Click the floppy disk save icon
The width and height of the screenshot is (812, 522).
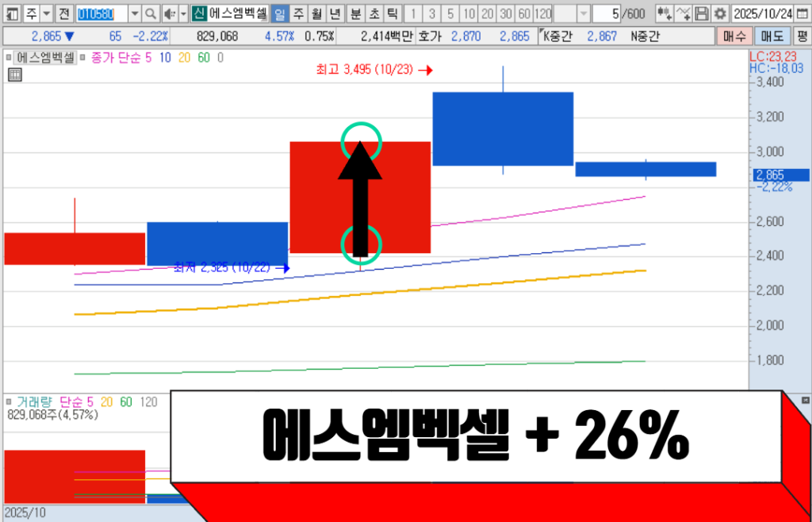tap(702, 13)
